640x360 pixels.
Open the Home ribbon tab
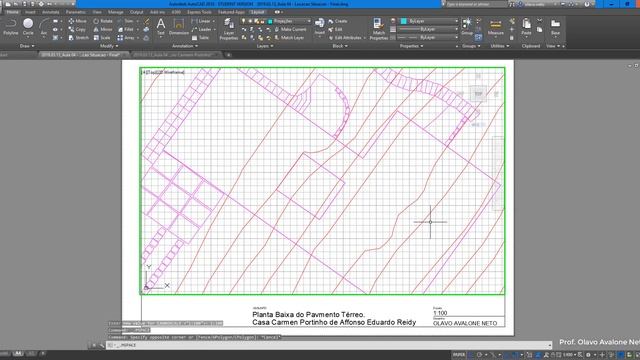pyautogui.click(x=12, y=12)
